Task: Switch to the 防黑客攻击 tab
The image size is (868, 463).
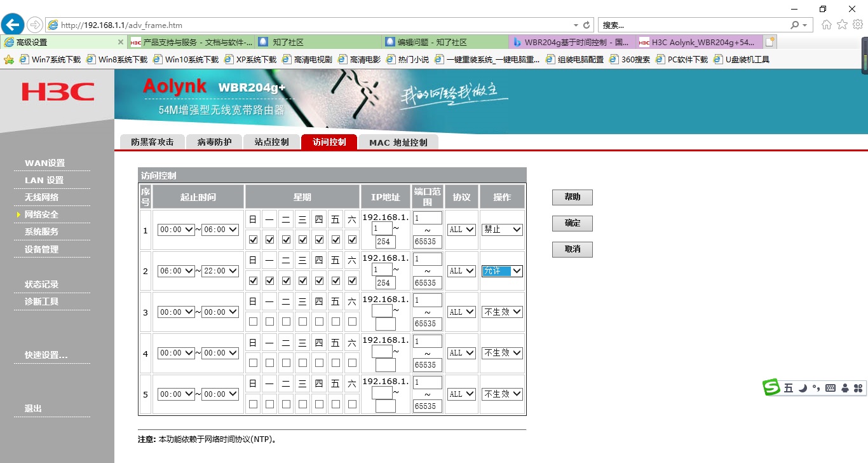Action: pyautogui.click(x=152, y=142)
